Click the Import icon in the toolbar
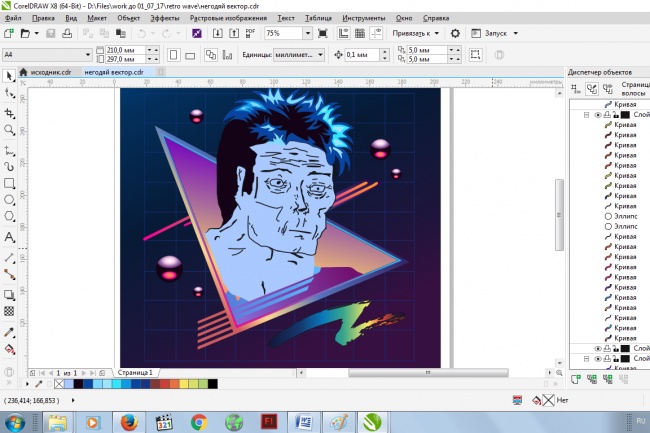650x433 pixels. click(218, 33)
